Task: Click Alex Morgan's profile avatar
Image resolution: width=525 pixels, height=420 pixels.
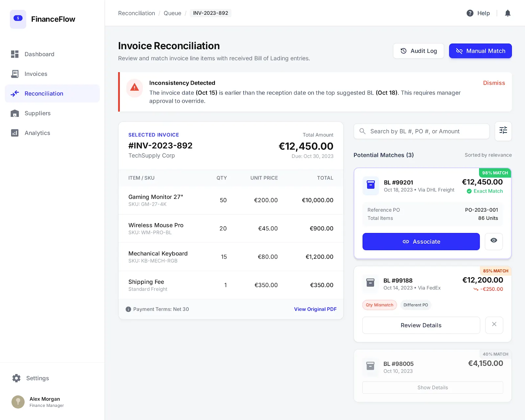Action: click(18, 402)
